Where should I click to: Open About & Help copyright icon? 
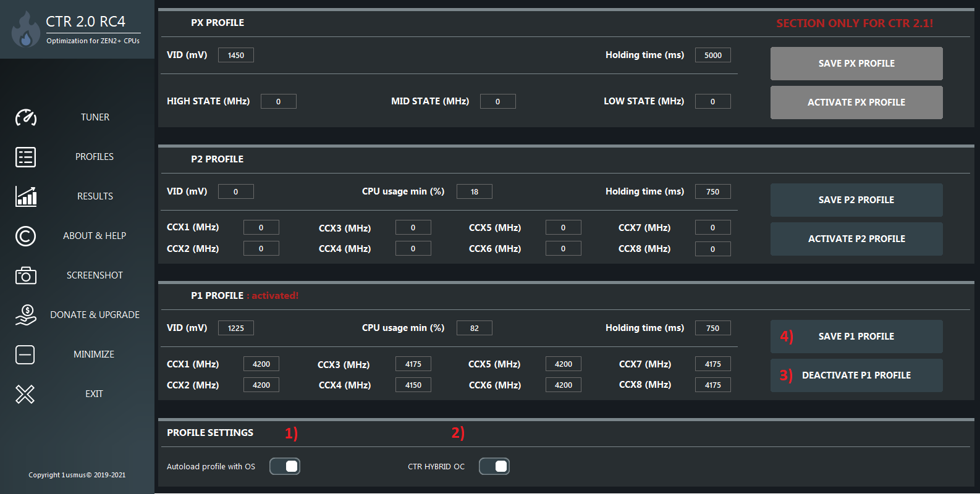pyautogui.click(x=25, y=236)
